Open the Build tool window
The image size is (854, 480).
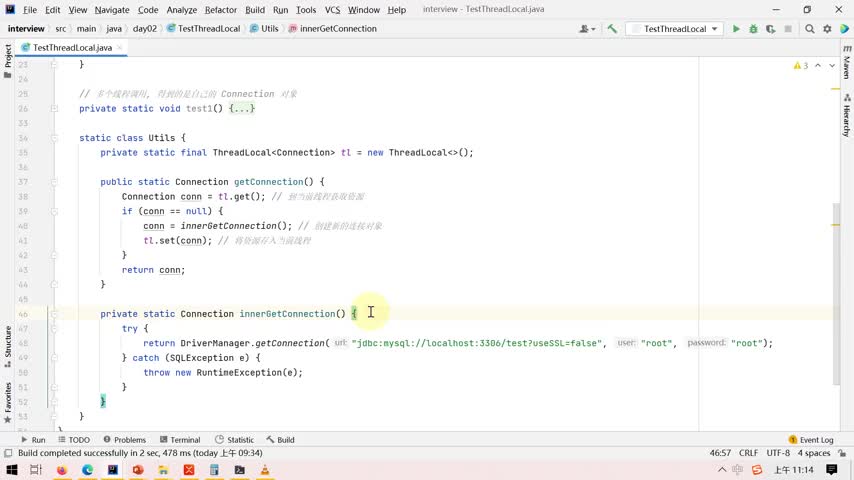[280, 440]
